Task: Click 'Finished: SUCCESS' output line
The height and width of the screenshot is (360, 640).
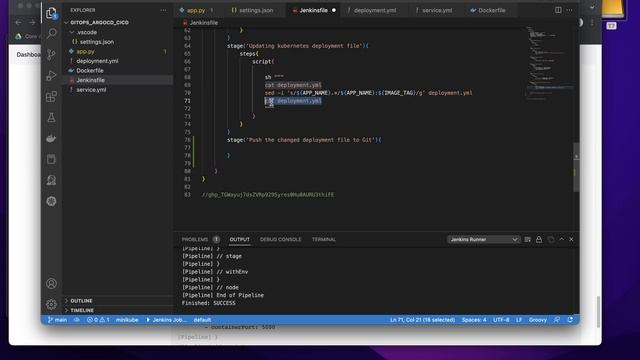Action: 209,303
